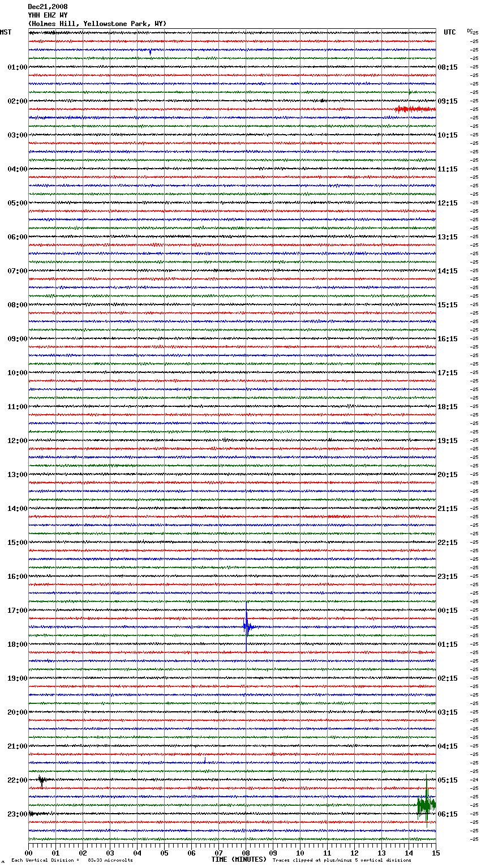
Task: Click the 18:15 UTC time label
Action: click(x=448, y=407)
